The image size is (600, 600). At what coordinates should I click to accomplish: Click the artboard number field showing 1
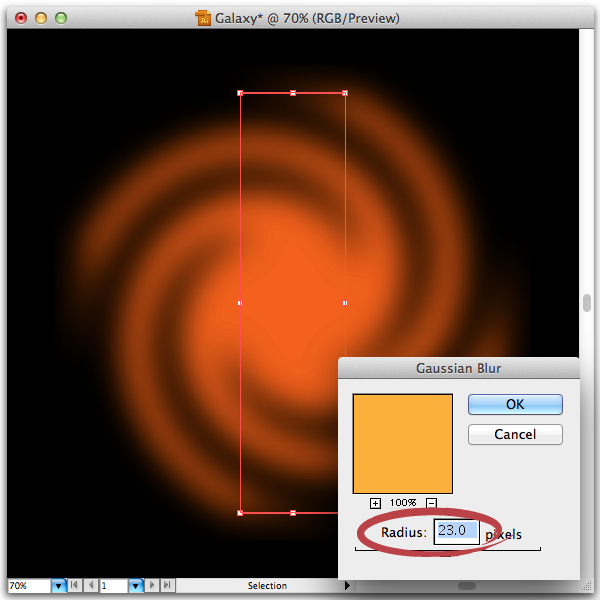(x=113, y=585)
